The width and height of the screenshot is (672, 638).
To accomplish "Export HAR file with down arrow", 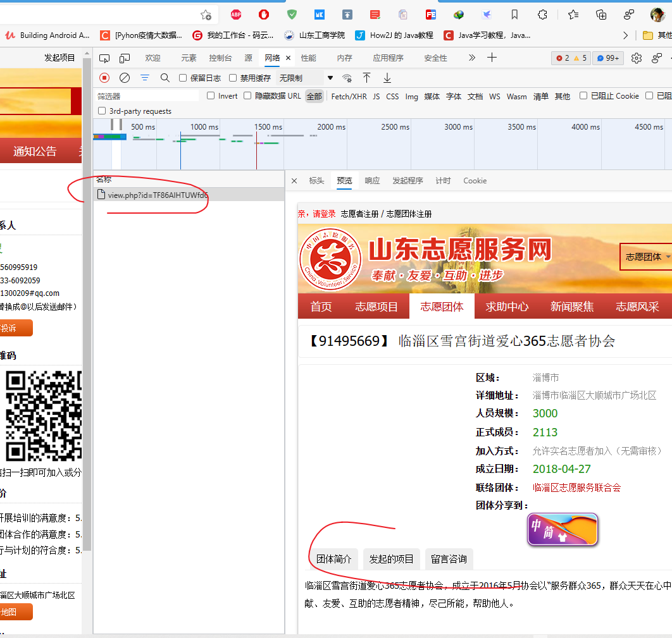I will tap(387, 78).
